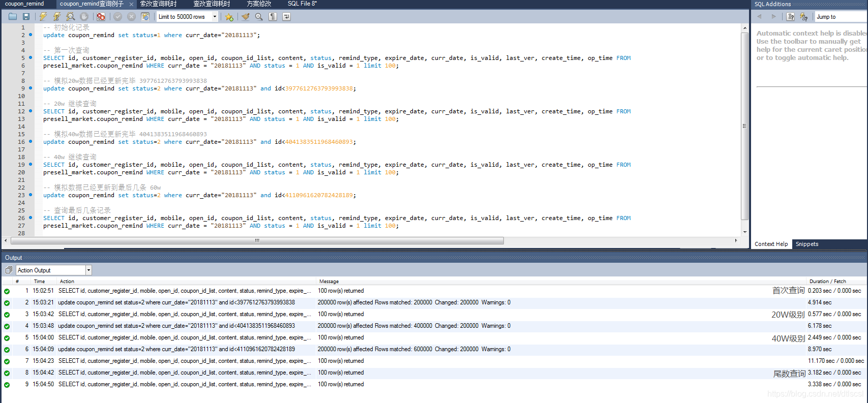The width and height of the screenshot is (868, 403).
Task: Switch to the Context Help tab
Action: [771, 244]
